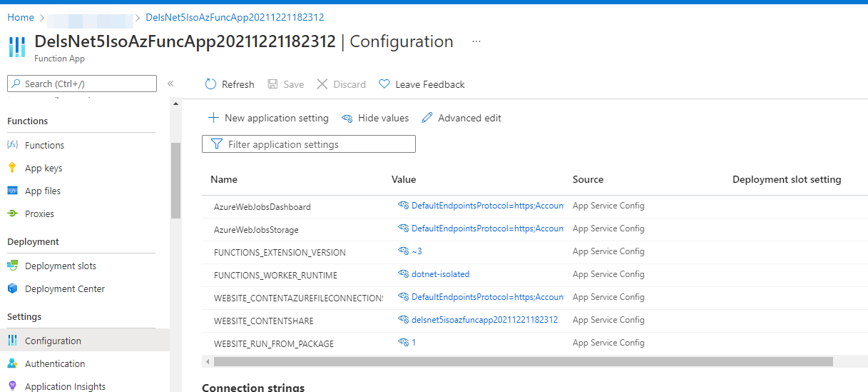Click the Search (Ctrl+/) field
Viewport: 868px width, 392px height.
click(x=82, y=84)
